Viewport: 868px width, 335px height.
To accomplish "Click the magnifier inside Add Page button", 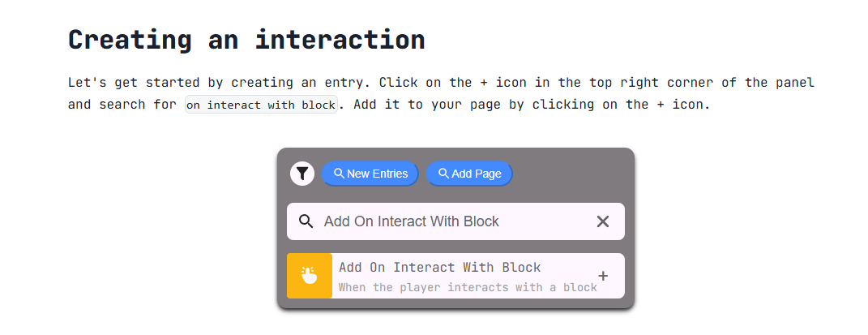I will point(443,174).
